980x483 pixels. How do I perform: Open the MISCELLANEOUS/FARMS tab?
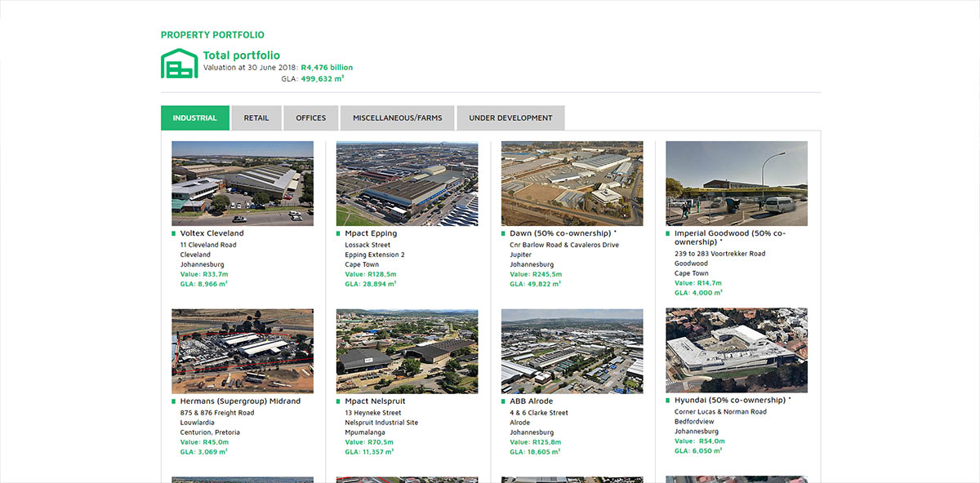coord(398,117)
